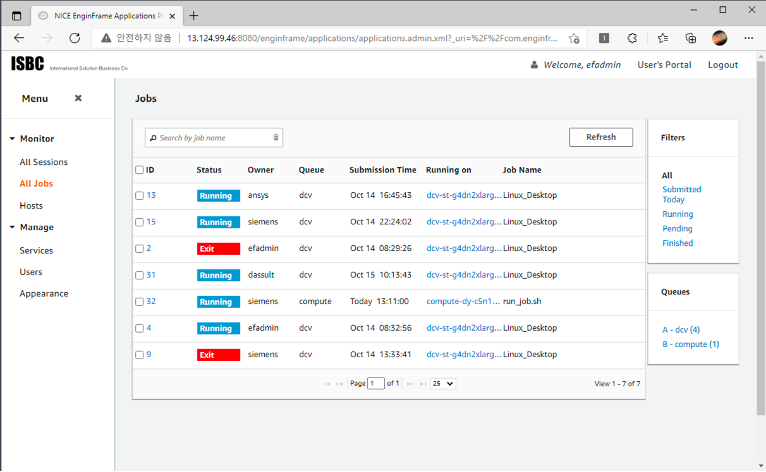Open the compute-dy-c5n1 host link
The width and height of the screenshot is (766, 472).
click(x=463, y=301)
